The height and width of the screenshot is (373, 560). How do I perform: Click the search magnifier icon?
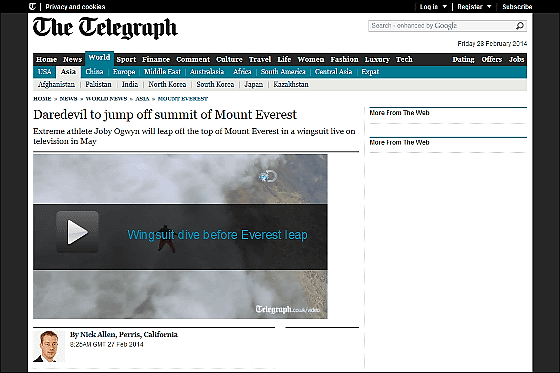(520, 26)
